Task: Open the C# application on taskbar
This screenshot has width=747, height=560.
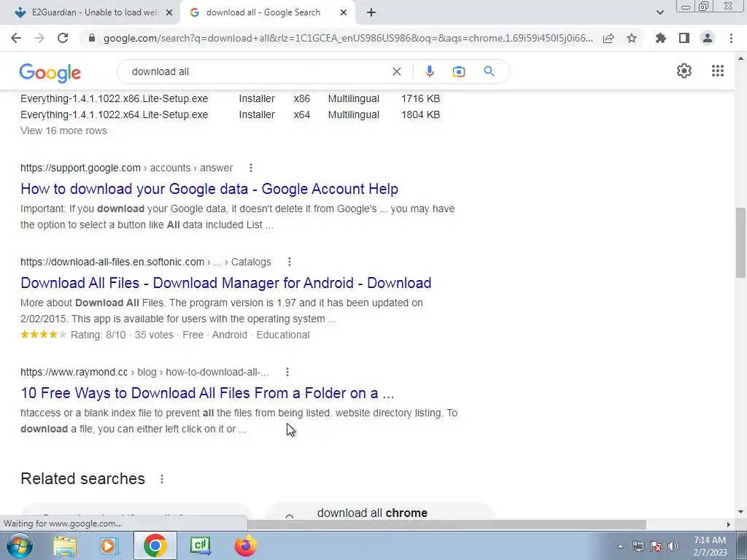Action: tap(200, 545)
